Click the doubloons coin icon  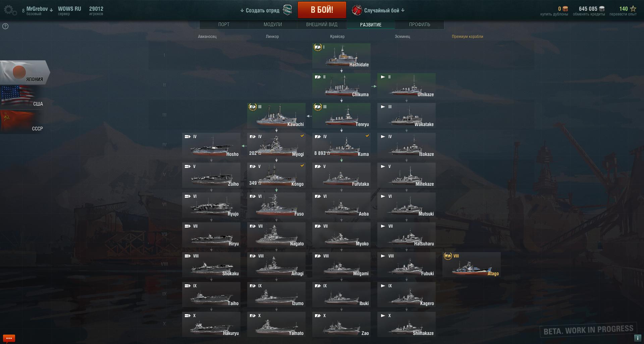tap(565, 9)
